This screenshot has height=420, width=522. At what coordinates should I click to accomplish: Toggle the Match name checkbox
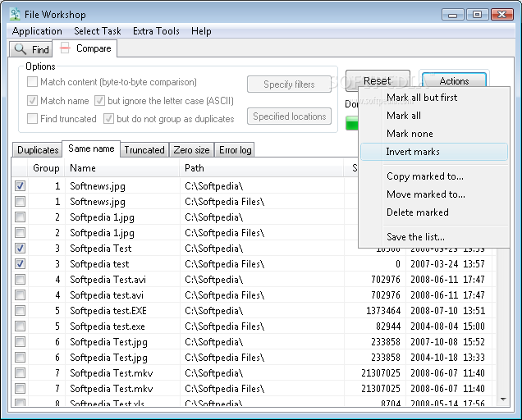[x=32, y=100]
